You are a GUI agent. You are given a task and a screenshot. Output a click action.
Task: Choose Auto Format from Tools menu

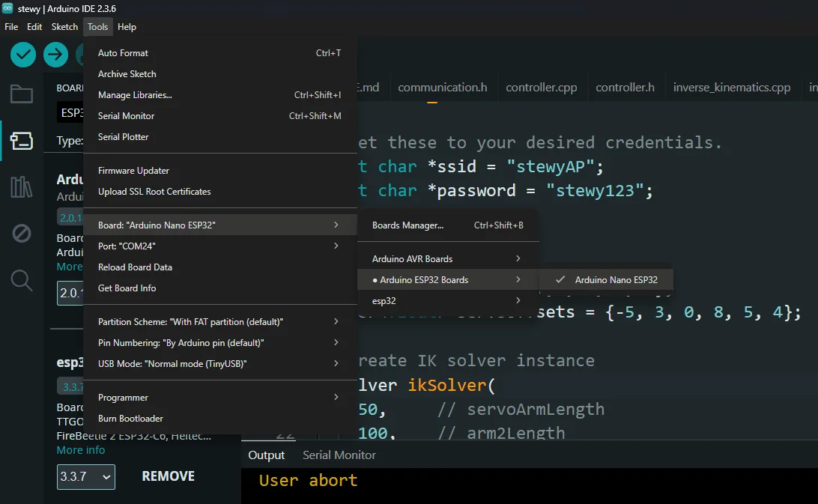coord(219,52)
